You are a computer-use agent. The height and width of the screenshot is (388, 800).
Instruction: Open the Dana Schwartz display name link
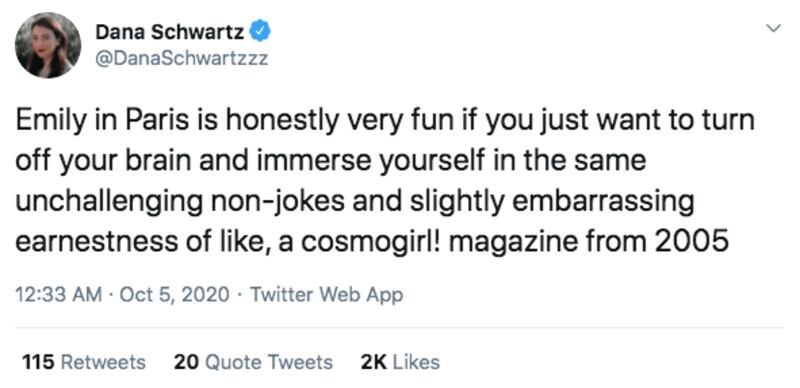169,33
